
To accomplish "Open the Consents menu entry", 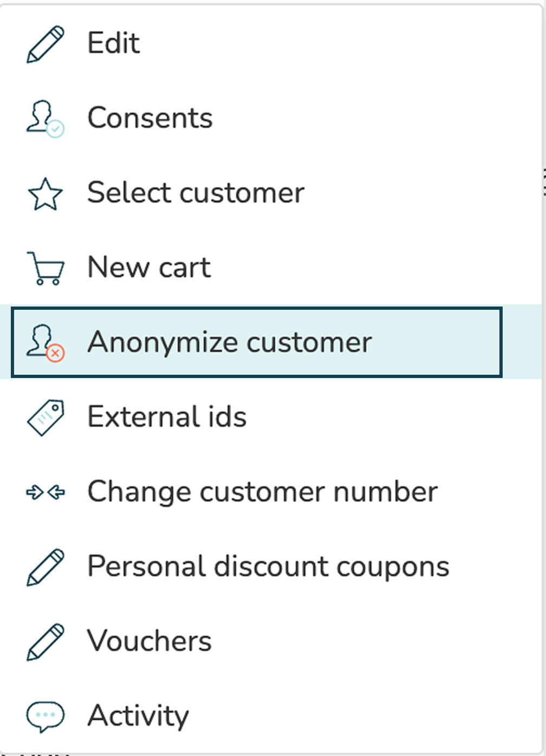I will click(271, 119).
